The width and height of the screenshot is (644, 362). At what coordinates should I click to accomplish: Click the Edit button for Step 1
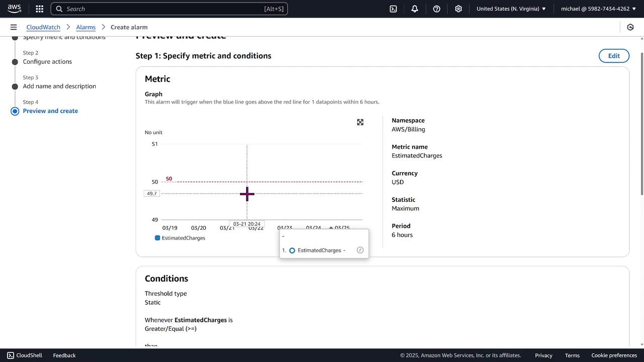pos(614,56)
